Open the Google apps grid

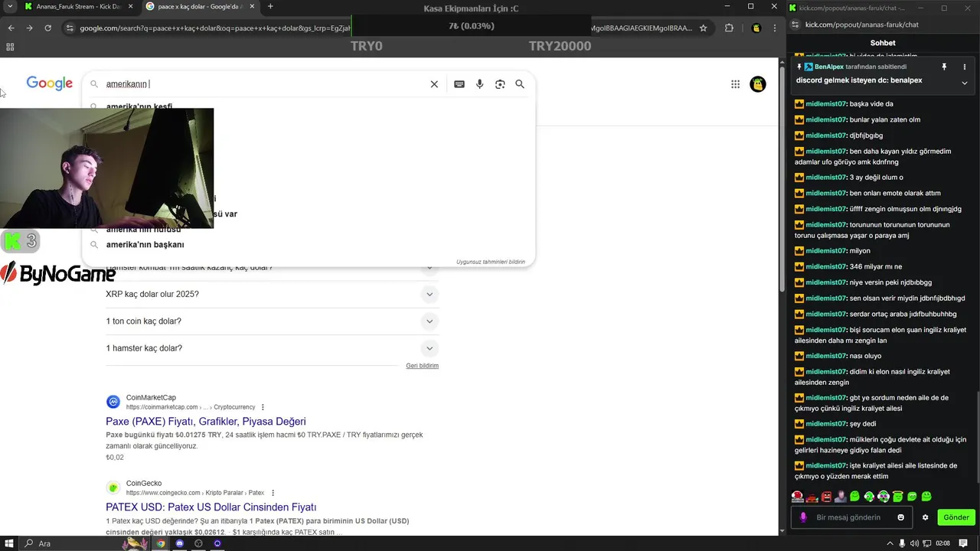(x=735, y=84)
